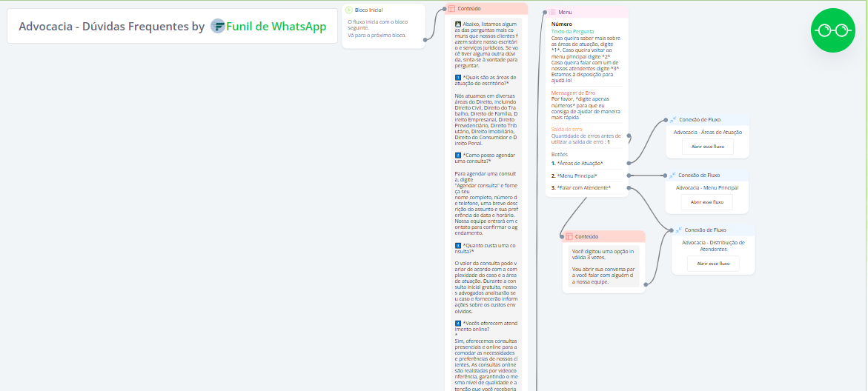
Task: Click the Áreas de Atuação connection arrows icon
Action: tap(672, 119)
